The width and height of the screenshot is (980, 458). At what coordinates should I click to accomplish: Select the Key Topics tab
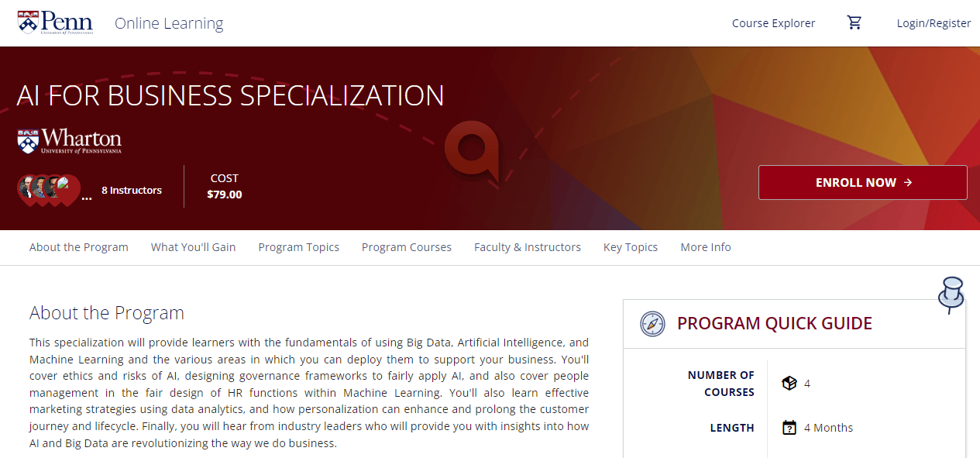pos(630,247)
